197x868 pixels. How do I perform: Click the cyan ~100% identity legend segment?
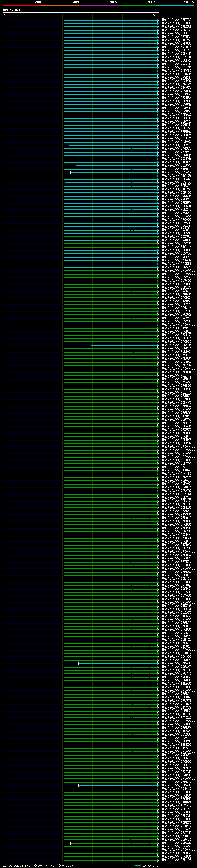pos(175,6)
